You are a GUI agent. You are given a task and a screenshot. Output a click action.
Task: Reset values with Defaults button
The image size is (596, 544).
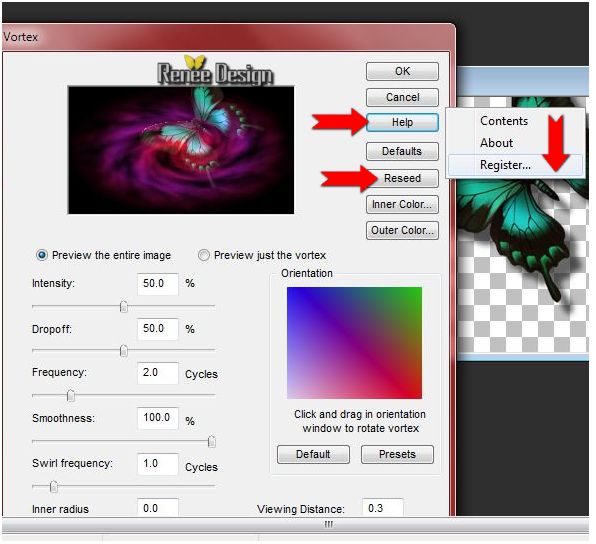pos(402,151)
